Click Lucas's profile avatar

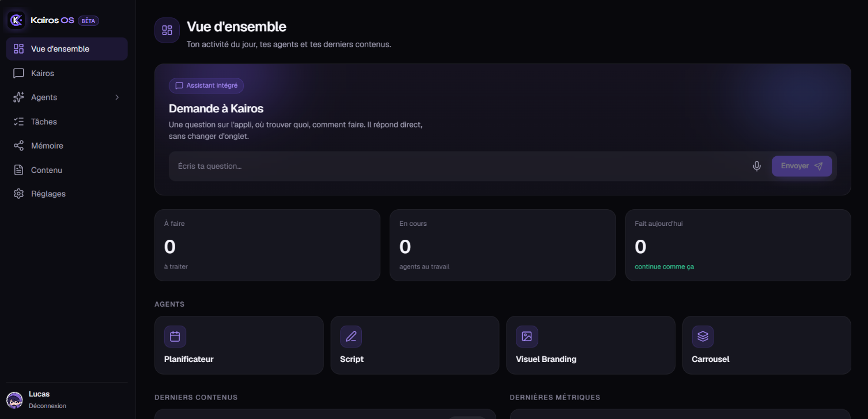tap(14, 400)
